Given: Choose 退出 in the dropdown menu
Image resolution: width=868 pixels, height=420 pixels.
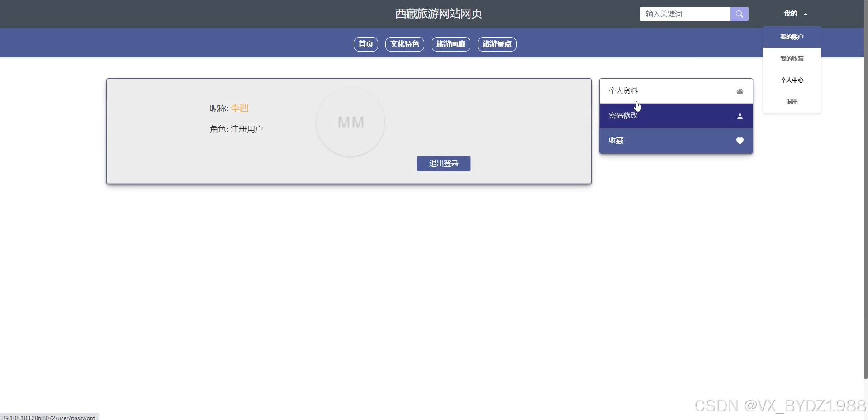Looking at the screenshot, I should point(792,102).
